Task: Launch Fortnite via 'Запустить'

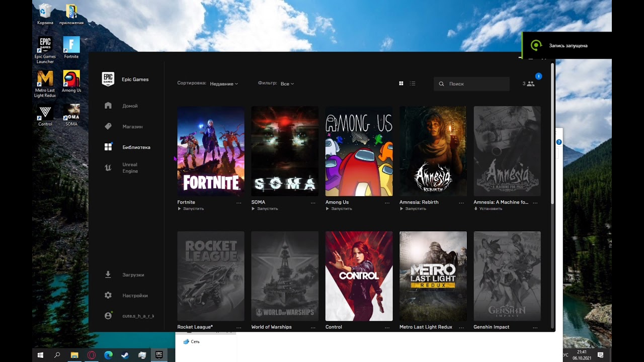Action: 191,209
